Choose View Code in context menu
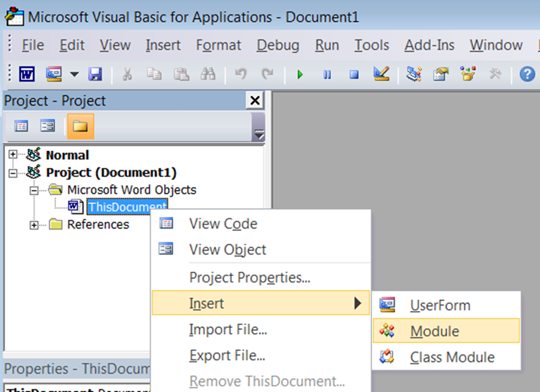540x392 pixels. (261, 224)
